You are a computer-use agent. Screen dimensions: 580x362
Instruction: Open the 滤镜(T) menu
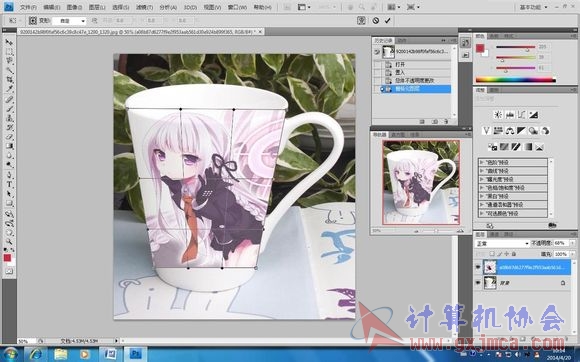pyautogui.click(x=144, y=7)
